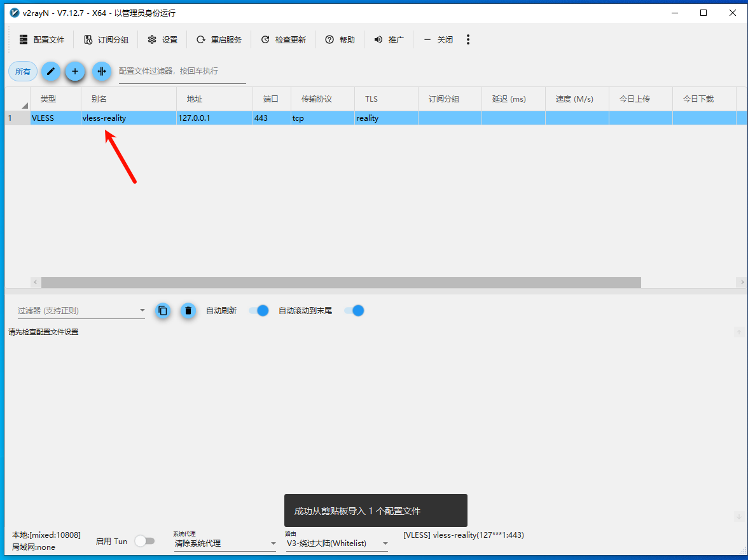The image size is (748, 560).
Task: Expand the log 过滤器 filter combo box
Action: [142, 311]
